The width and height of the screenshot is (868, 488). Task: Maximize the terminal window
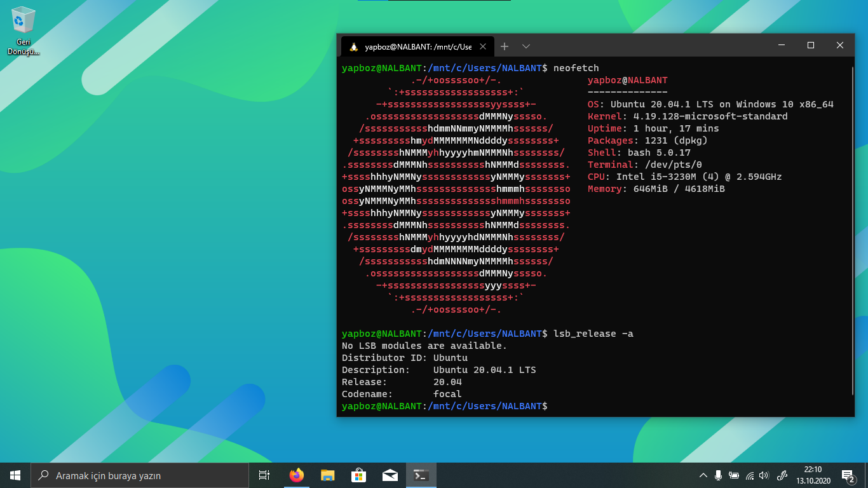pyautogui.click(x=811, y=45)
